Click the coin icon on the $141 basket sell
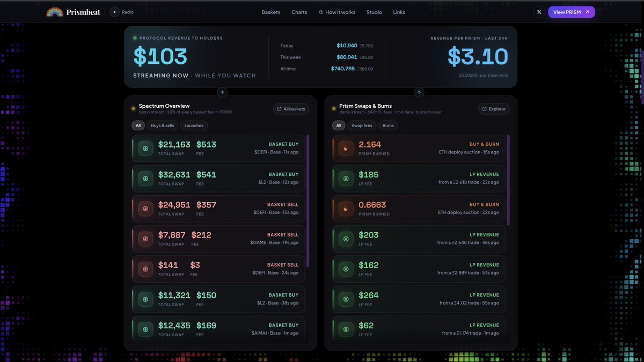The image size is (644, 362). tap(145, 269)
